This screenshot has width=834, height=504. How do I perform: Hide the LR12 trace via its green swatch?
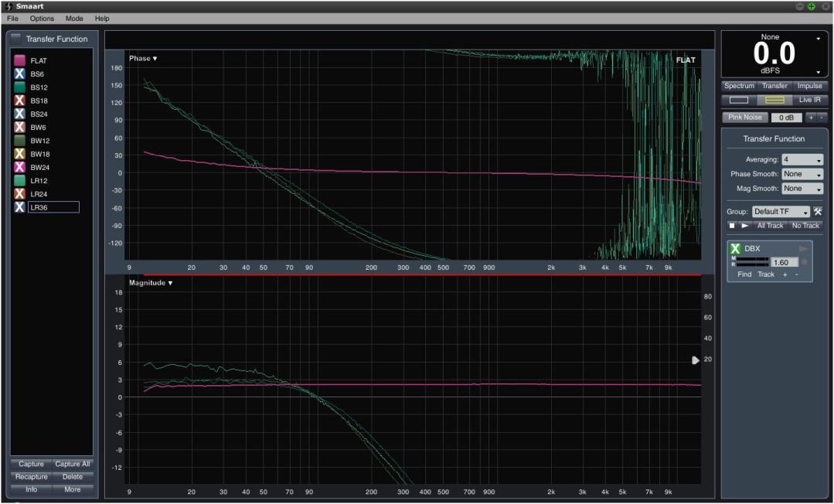19,180
